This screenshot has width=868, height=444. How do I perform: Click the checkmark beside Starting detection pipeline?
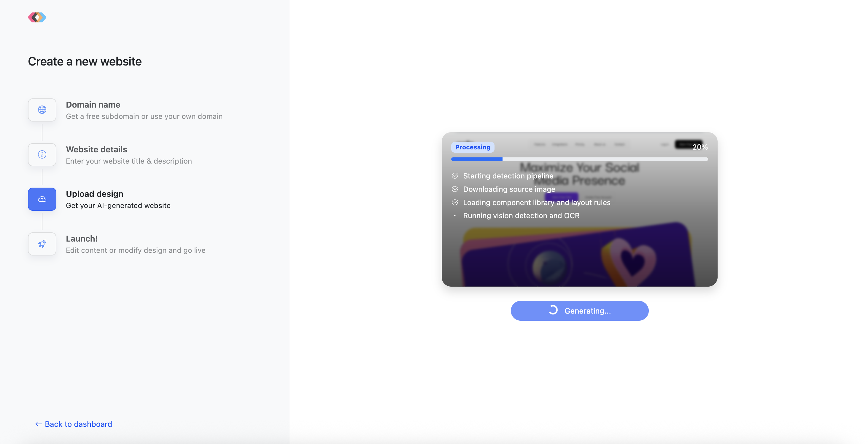[x=455, y=176]
